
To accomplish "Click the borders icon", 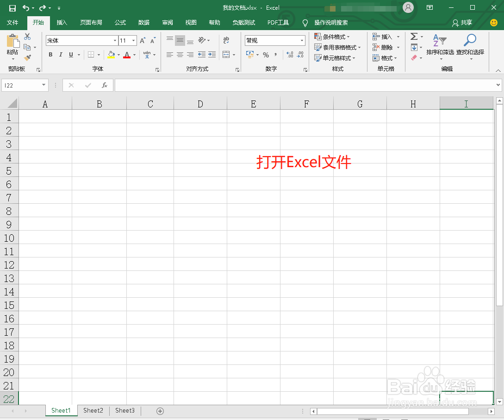I will [91, 55].
